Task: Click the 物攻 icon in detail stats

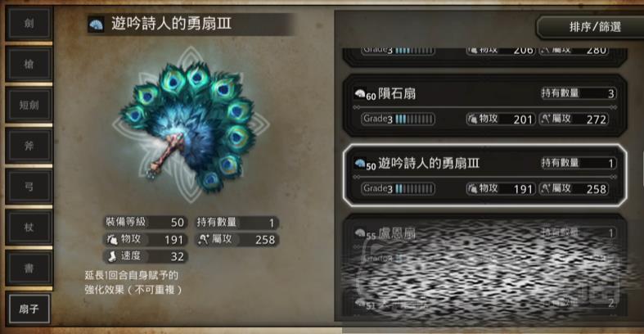Action: click(112, 239)
